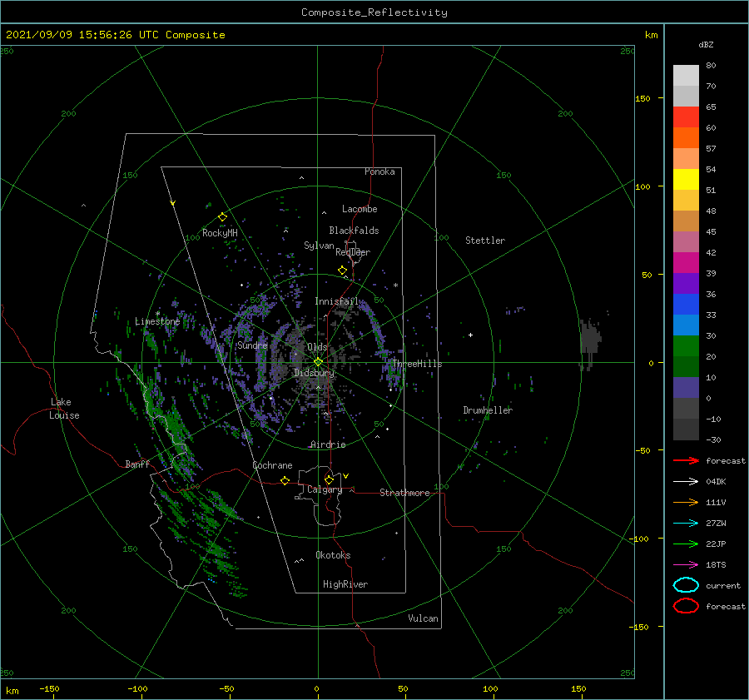Click the Sylvan map label
749x700 pixels.
click(319, 246)
